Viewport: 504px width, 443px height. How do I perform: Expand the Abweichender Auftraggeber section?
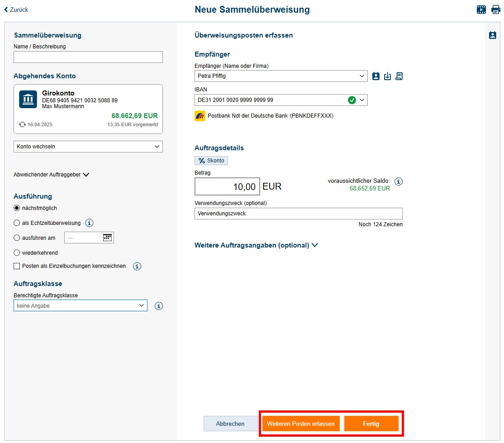51,176
